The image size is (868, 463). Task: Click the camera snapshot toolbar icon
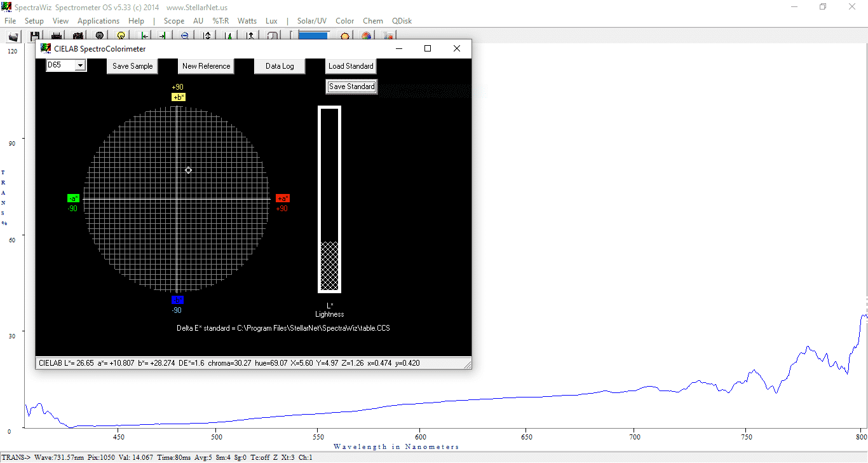click(78, 36)
